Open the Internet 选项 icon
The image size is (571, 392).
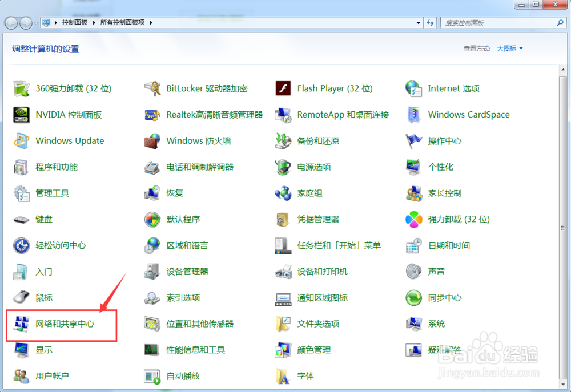(x=413, y=88)
